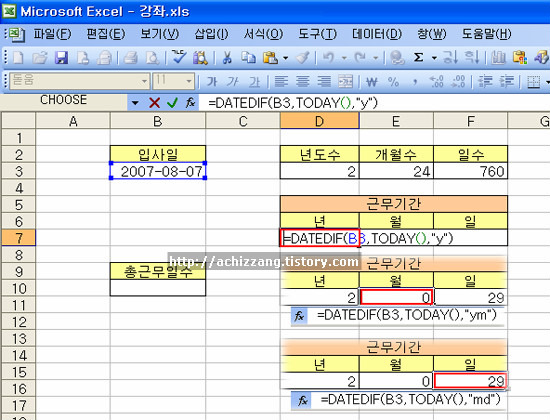Open the 보기(V) menu
This screenshot has height=420, width=550.
[160, 34]
